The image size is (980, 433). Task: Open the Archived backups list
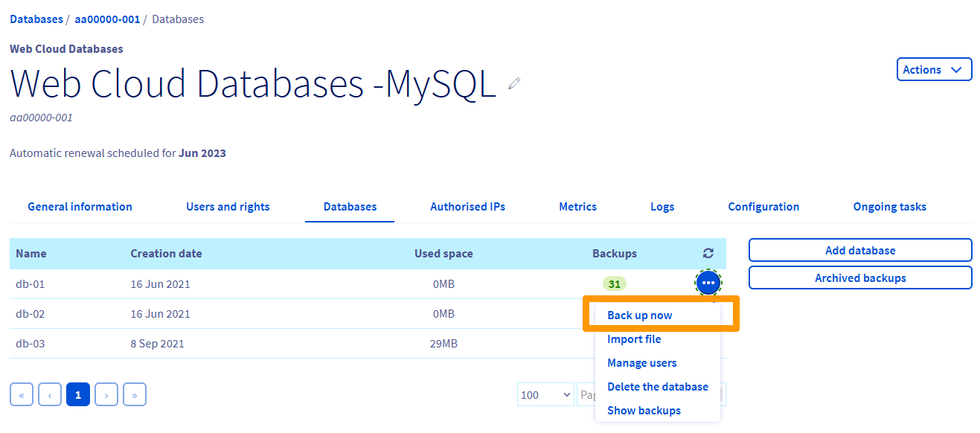click(x=859, y=278)
